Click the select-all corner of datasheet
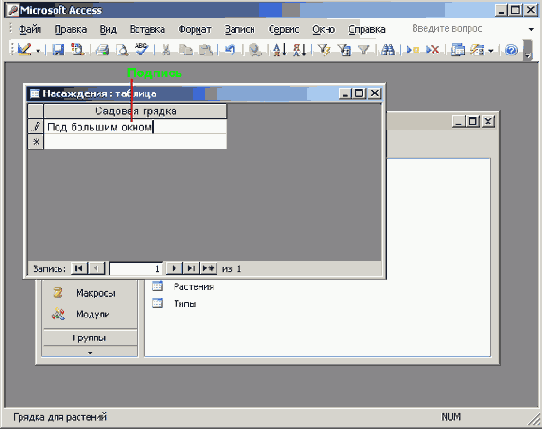 point(36,111)
